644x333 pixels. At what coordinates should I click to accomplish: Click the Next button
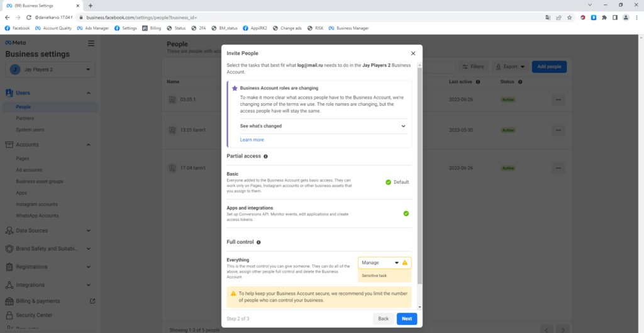point(407,319)
